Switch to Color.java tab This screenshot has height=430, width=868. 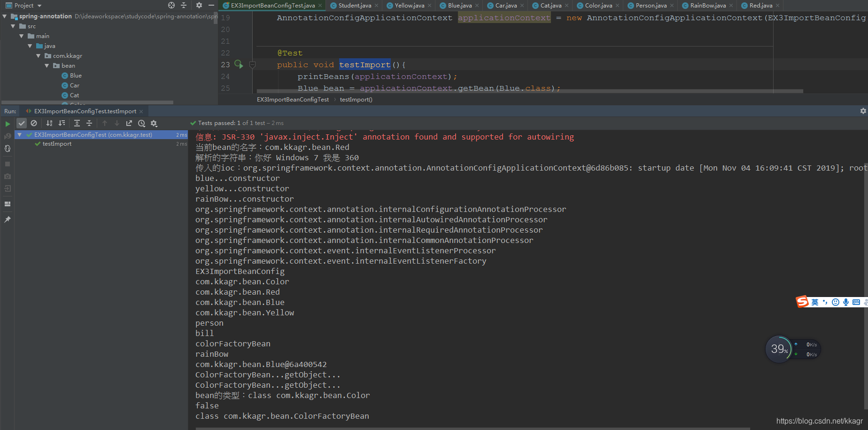[598, 6]
